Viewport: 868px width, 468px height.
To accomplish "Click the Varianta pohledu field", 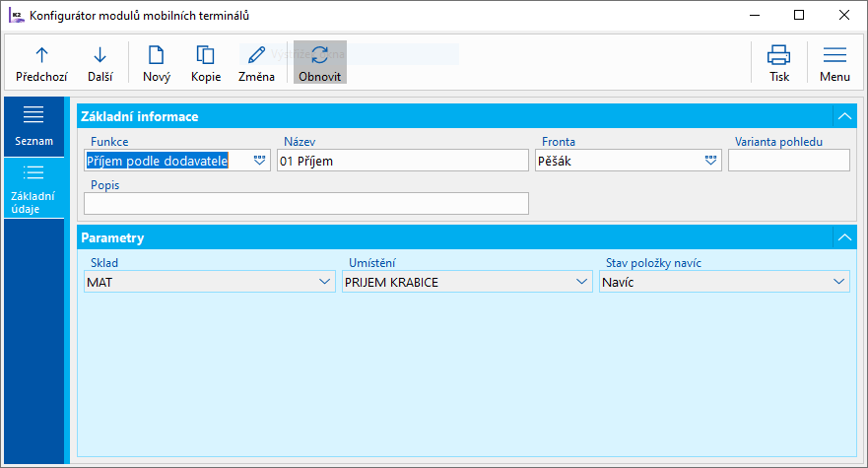I will [x=789, y=161].
